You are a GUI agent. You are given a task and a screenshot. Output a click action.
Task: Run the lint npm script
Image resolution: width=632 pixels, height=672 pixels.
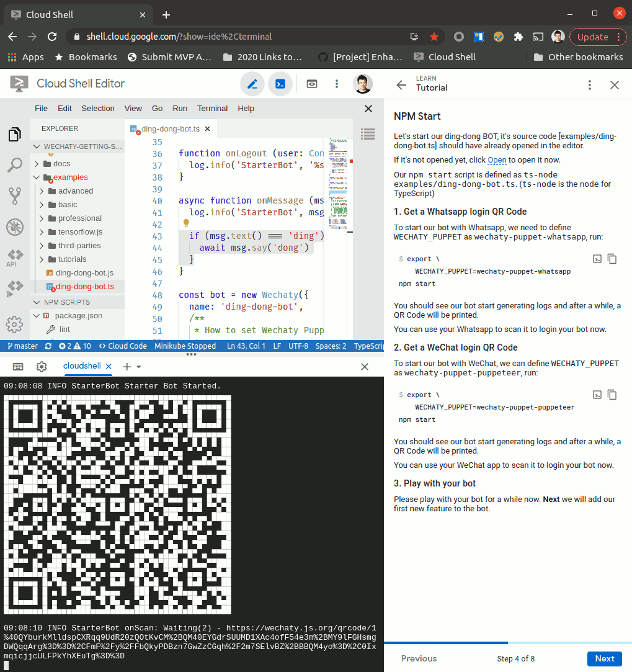coord(65,329)
